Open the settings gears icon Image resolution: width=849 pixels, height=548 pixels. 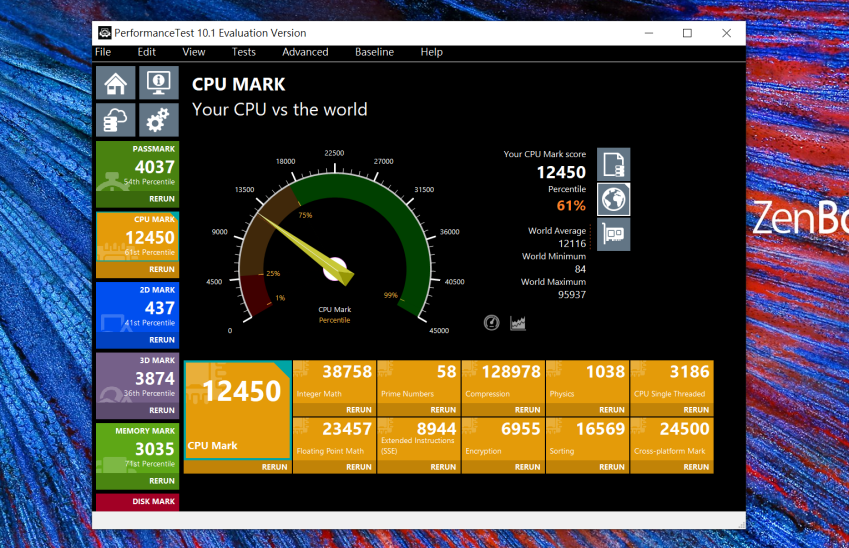pyautogui.click(x=159, y=120)
